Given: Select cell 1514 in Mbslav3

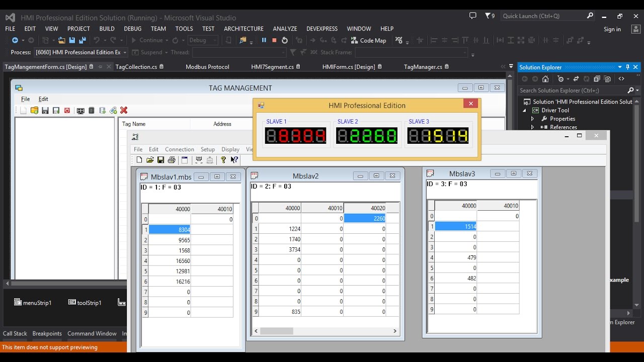Looking at the screenshot, I should tap(455, 226).
